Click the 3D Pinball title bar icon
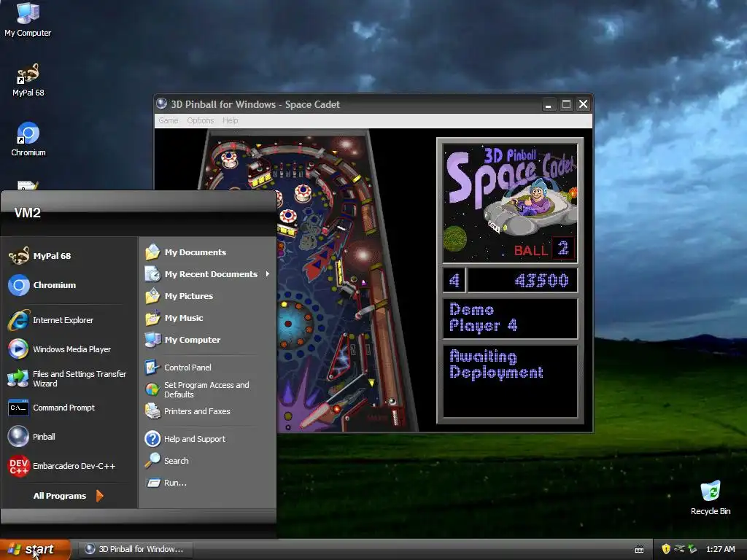 pyautogui.click(x=162, y=104)
